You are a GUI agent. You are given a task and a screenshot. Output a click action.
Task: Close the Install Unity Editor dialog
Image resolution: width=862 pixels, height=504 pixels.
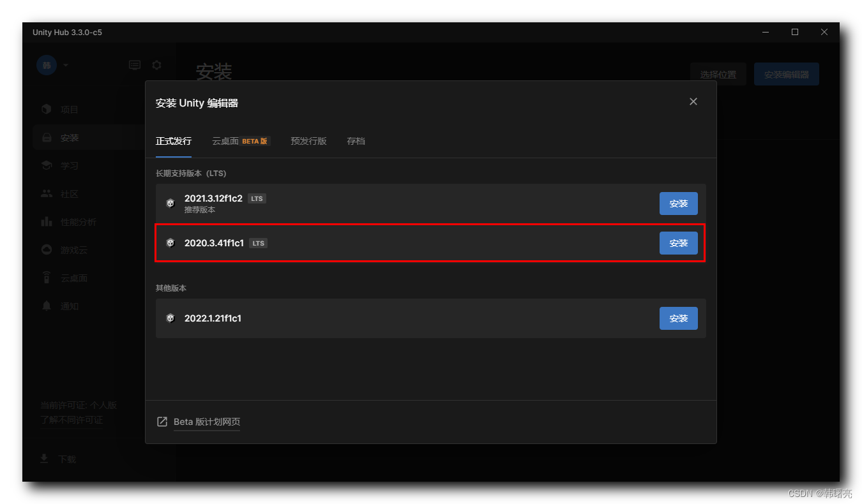693,101
